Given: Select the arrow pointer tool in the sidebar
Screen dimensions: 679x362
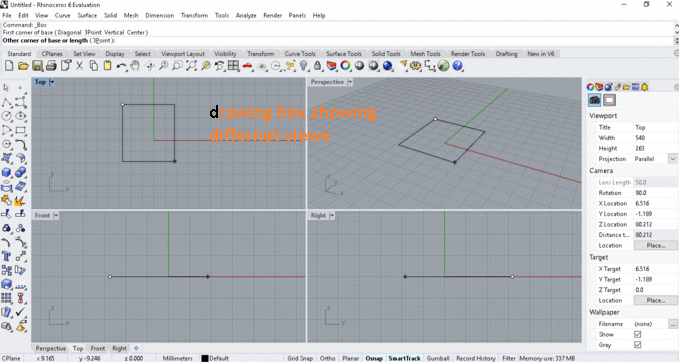Looking at the screenshot, I should pyautogui.click(x=6, y=88).
